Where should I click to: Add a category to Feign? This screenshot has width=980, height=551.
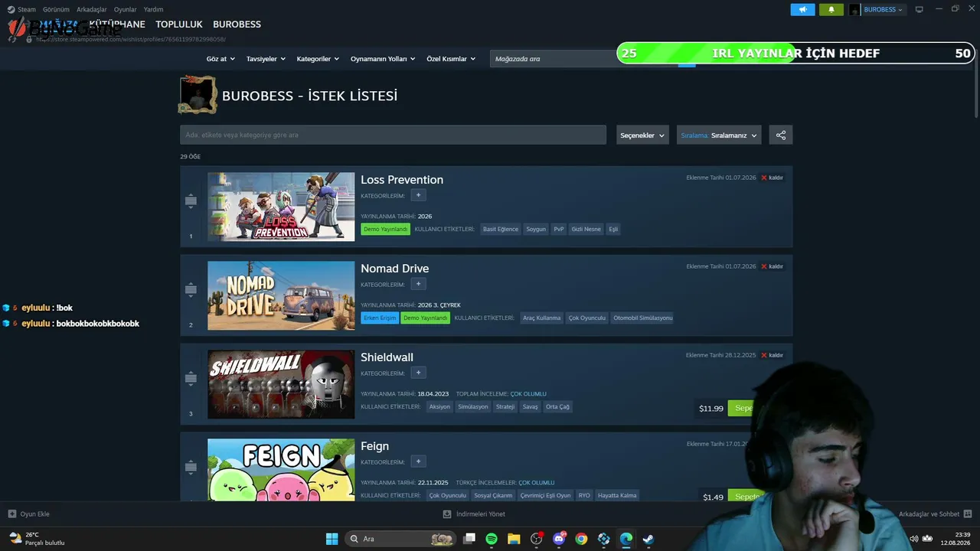(418, 461)
